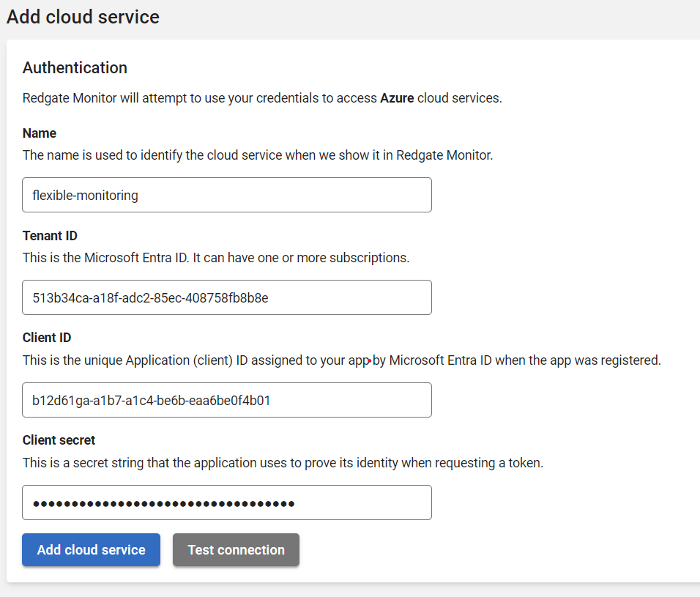700x597 pixels.
Task: Click the Client secret field label
Action: click(59, 440)
